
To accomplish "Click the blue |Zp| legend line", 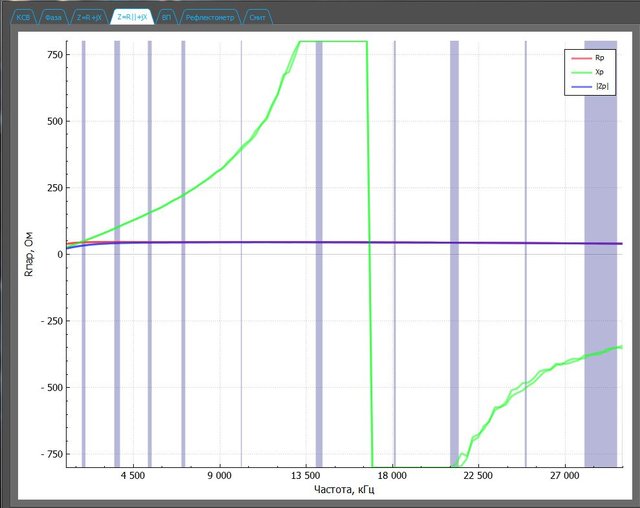I will point(579,88).
